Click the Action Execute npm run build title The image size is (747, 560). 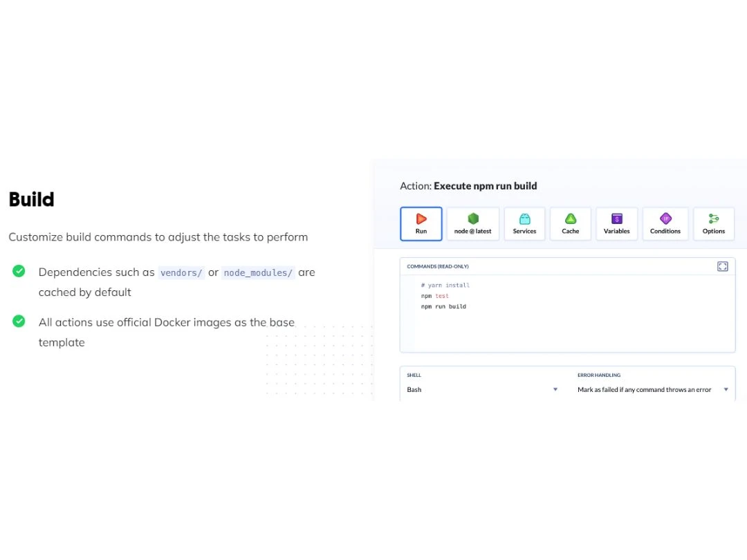pyautogui.click(x=468, y=186)
